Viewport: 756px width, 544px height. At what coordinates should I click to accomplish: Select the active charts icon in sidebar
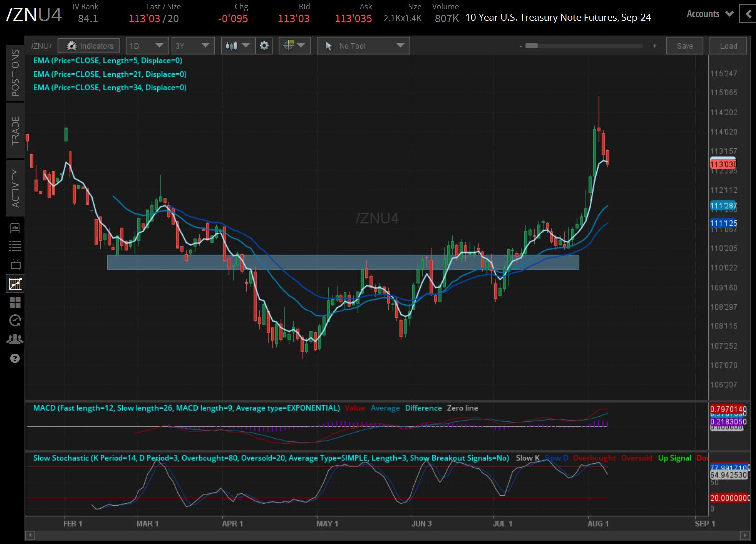tap(15, 284)
